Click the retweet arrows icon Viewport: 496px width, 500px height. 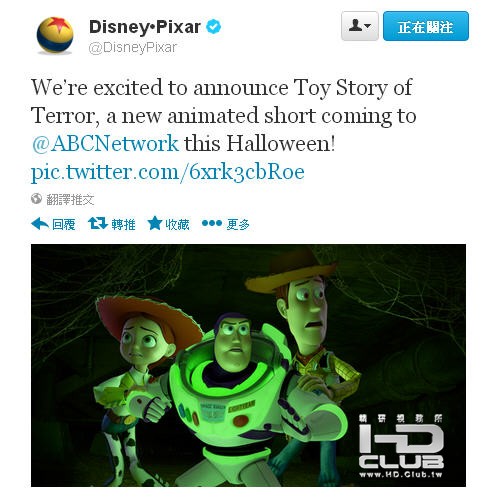click(x=98, y=223)
